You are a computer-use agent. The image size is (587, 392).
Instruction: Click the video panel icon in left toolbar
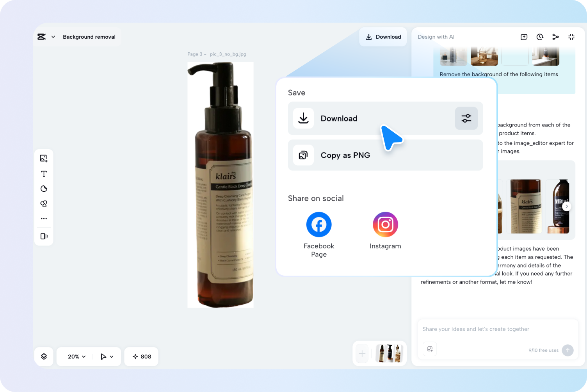click(x=44, y=236)
